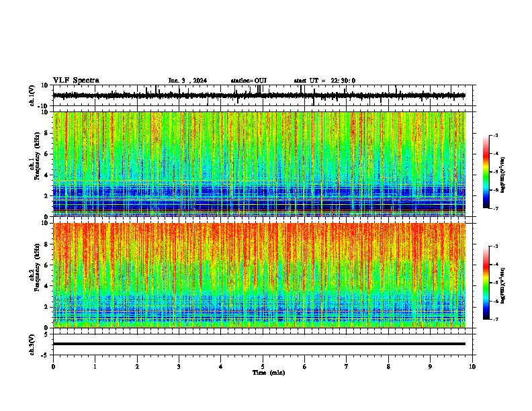
Task: Click the black ch.3 voltage trace bar
Action: coord(259,344)
